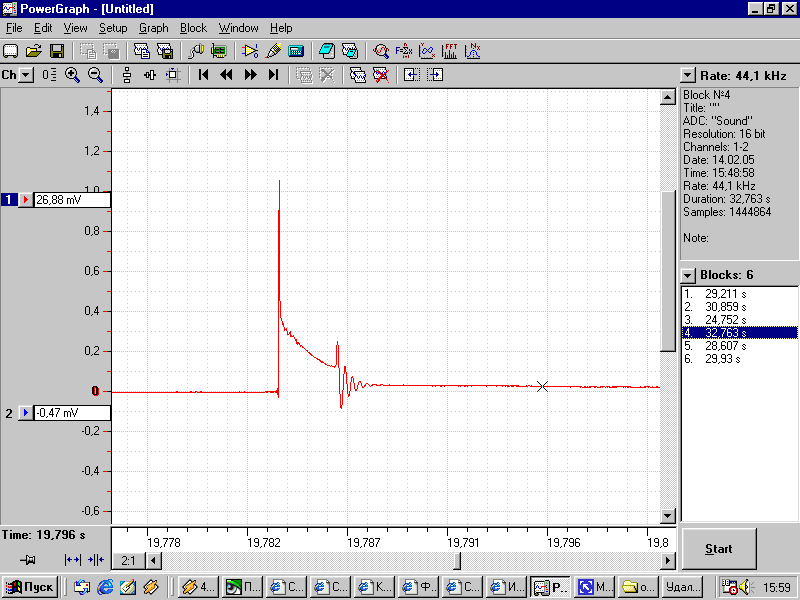The image size is (800, 600).
Task: Open the calculator tool icon
Action: point(296,51)
